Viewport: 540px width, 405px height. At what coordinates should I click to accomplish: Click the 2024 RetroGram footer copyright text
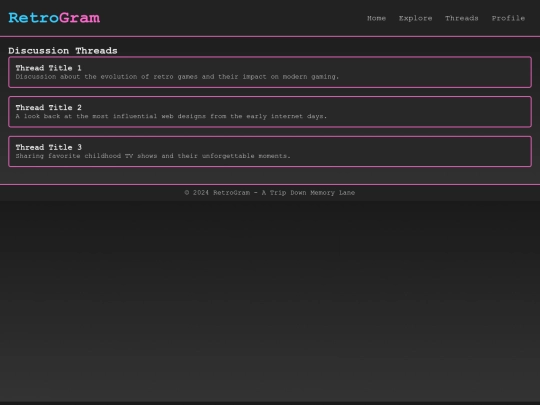[x=270, y=193]
